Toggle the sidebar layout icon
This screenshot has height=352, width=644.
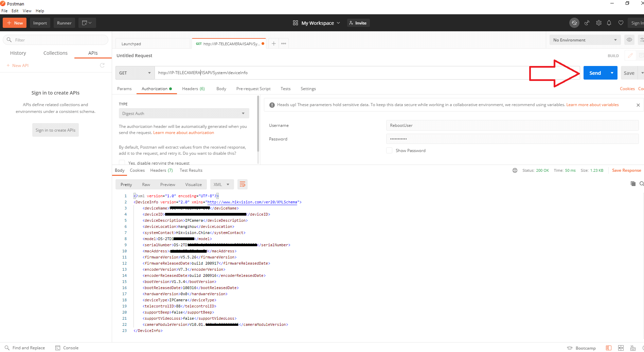click(609, 348)
